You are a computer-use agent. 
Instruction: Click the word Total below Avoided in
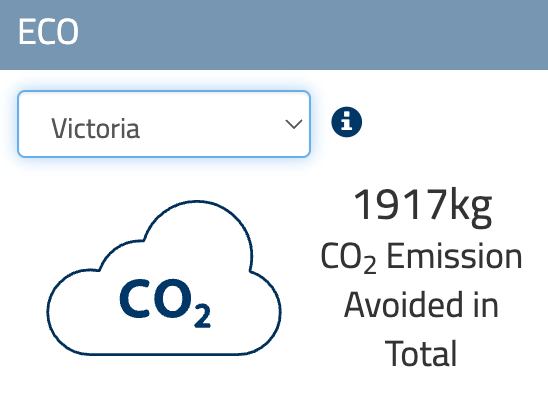421,353
